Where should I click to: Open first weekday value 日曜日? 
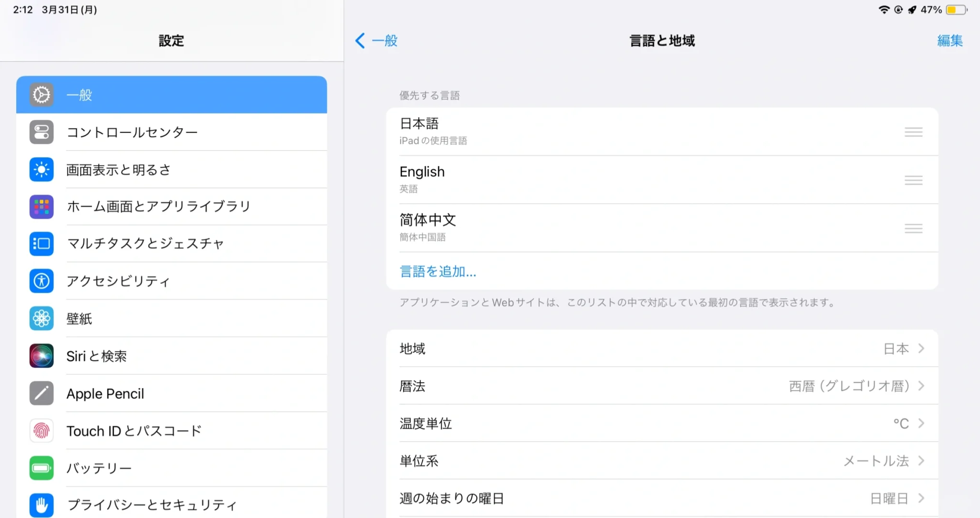pos(889,498)
